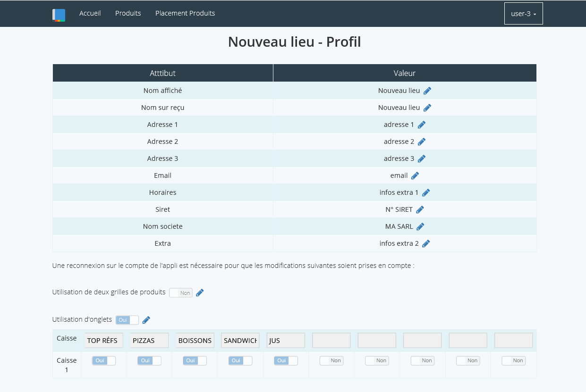
Task: Click pencil icon next to adresse 1
Action: pos(422,125)
